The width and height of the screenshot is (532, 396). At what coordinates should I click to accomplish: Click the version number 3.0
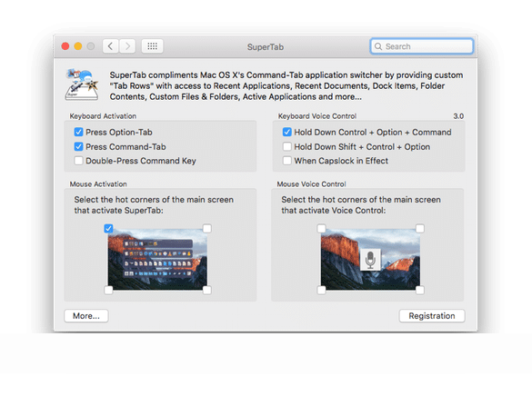point(458,116)
